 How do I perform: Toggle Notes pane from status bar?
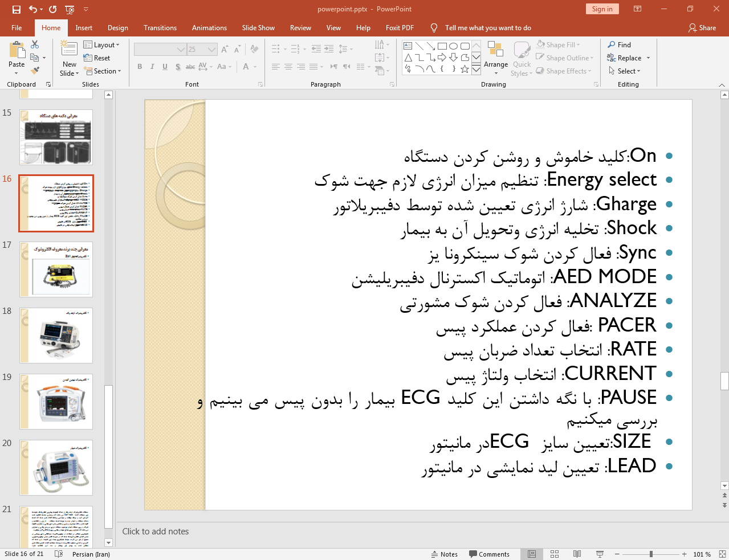(445, 554)
